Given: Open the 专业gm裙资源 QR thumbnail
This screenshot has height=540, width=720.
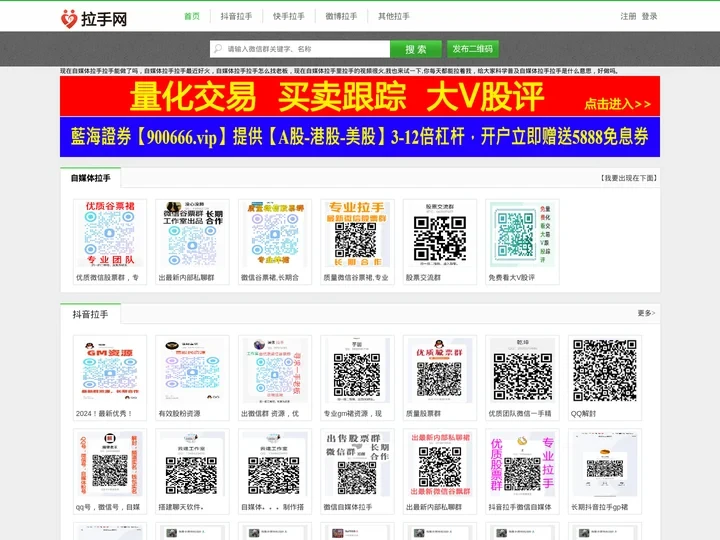Looking at the screenshot, I should tap(357, 370).
